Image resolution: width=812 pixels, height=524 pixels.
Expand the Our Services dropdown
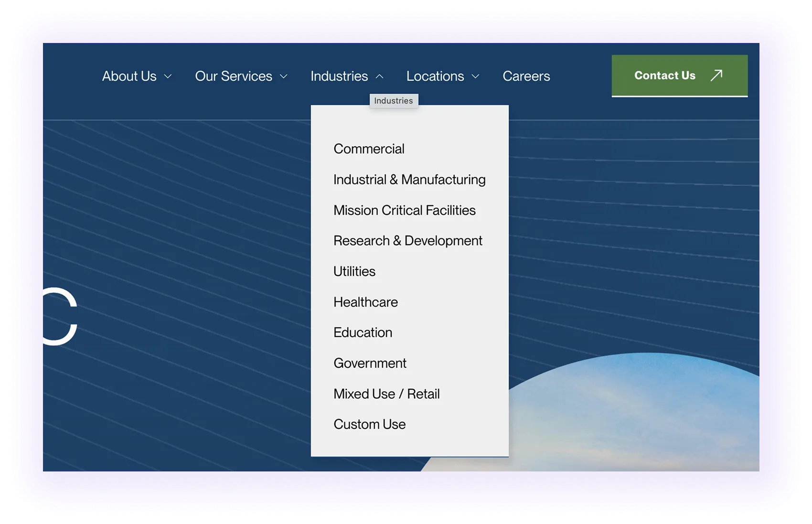(234, 75)
